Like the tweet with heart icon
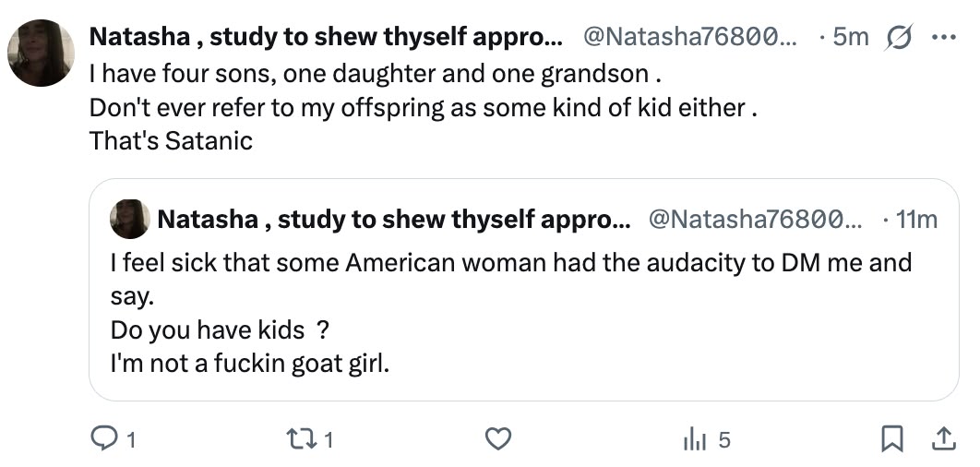980x467 pixels. pyautogui.click(x=498, y=439)
